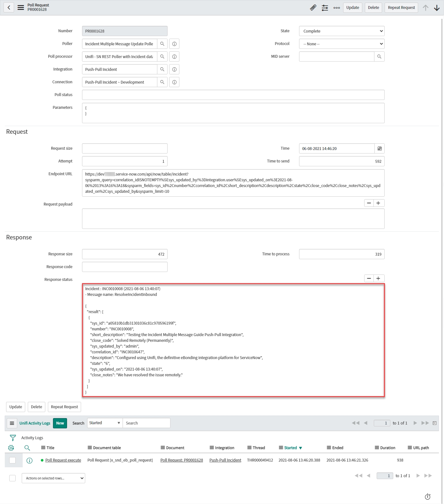Click the Activity Logs filter funnel icon
This screenshot has height=504, width=444.
tap(13, 438)
